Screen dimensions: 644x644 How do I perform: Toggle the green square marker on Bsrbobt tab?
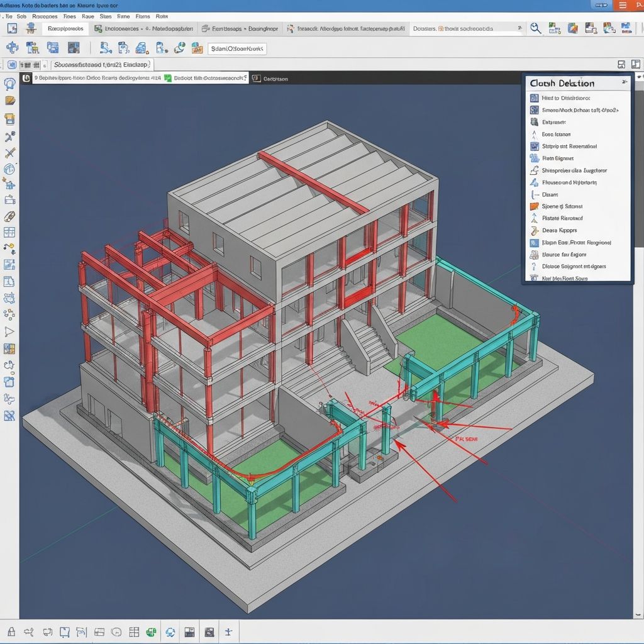(167, 79)
